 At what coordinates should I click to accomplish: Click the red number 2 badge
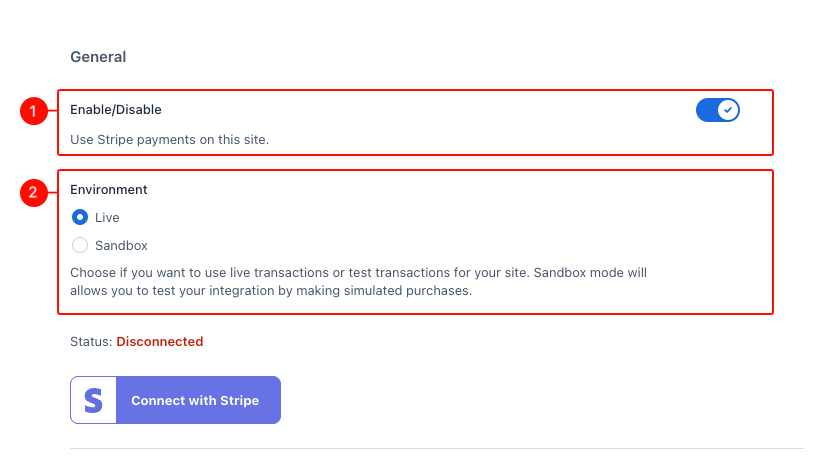pyautogui.click(x=33, y=193)
